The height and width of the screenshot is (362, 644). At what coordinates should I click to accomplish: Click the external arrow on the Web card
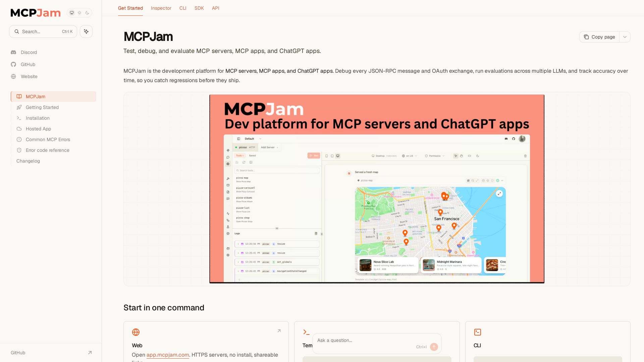(x=279, y=331)
